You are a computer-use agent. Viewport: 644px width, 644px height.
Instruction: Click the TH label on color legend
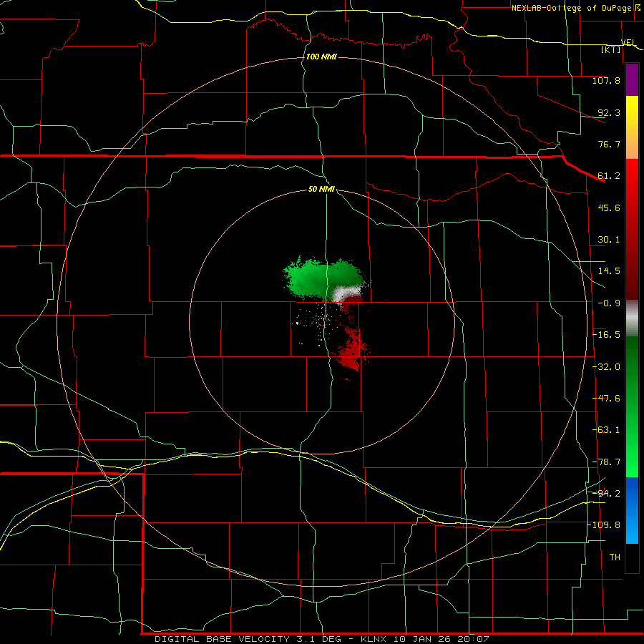coord(615,557)
